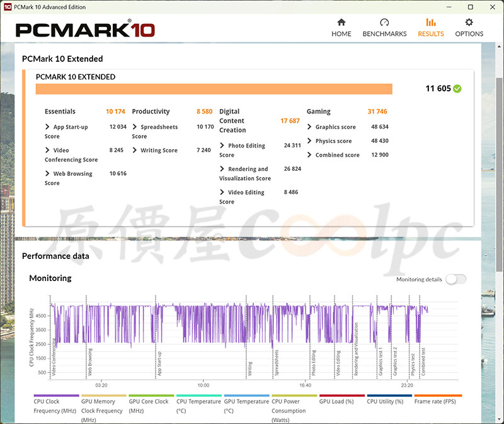This screenshot has height=424, width=504.
Task: Click Digital Content Creation score 17 687
Action: pyautogui.click(x=290, y=120)
